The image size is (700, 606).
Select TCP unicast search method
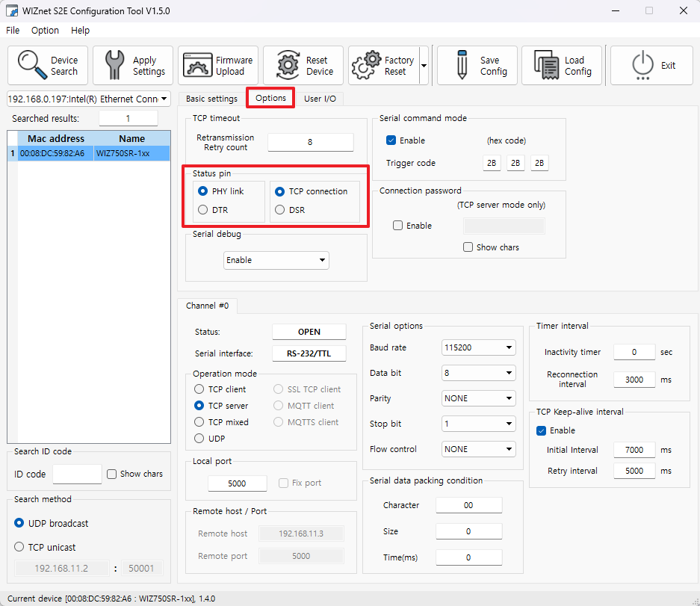pyautogui.click(x=45, y=547)
